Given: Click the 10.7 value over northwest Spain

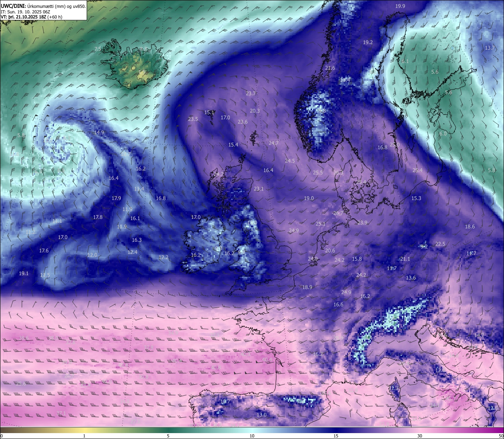Looking at the screenshot, I should point(225,401).
